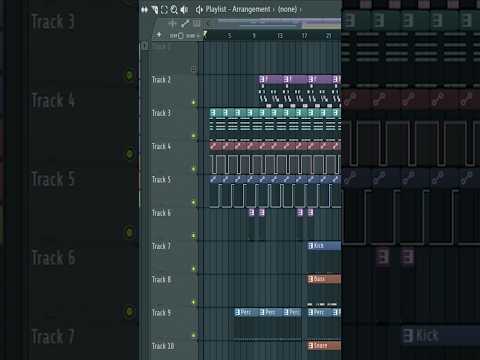The height and width of the screenshot is (360, 480).
Task: Select the Snare clip on Track 10
Action: [x=324, y=346]
